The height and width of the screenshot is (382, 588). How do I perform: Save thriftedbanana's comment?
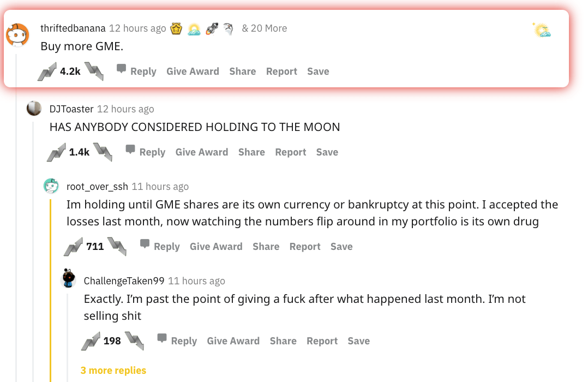click(x=318, y=71)
